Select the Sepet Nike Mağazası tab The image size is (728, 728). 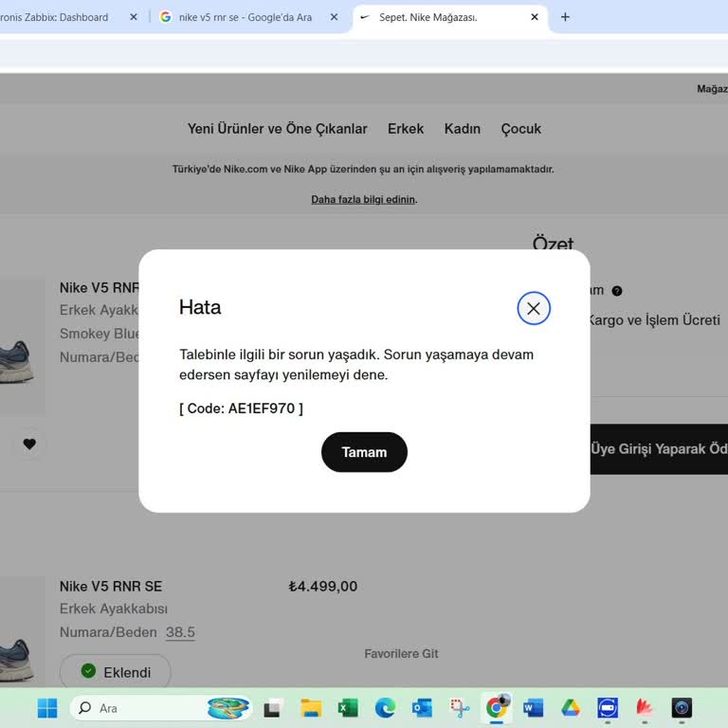[428, 17]
